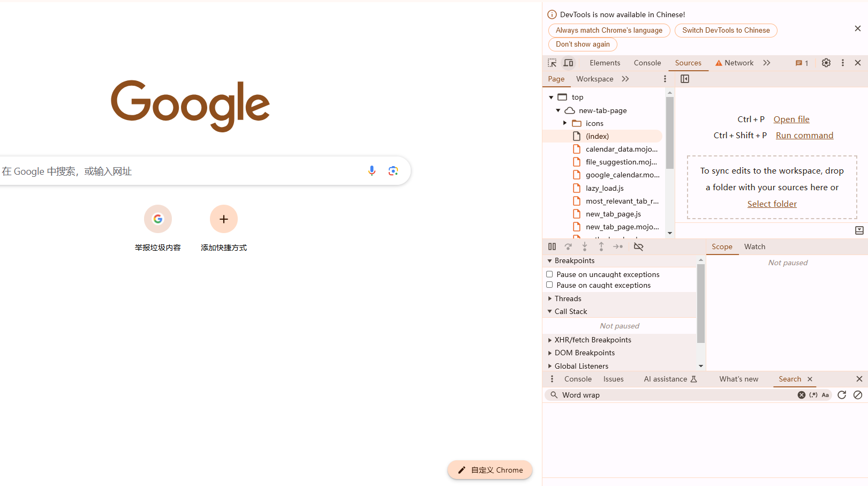Image resolution: width=868 pixels, height=486 pixels.
Task: Enable match case search option
Action: (x=825, y=395)
